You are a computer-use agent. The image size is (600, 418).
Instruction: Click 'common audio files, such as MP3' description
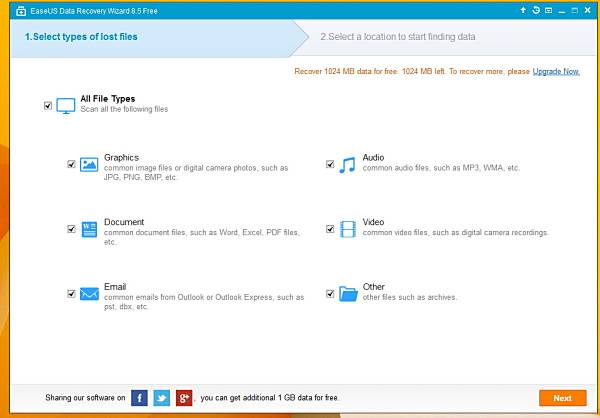[441, 168]
